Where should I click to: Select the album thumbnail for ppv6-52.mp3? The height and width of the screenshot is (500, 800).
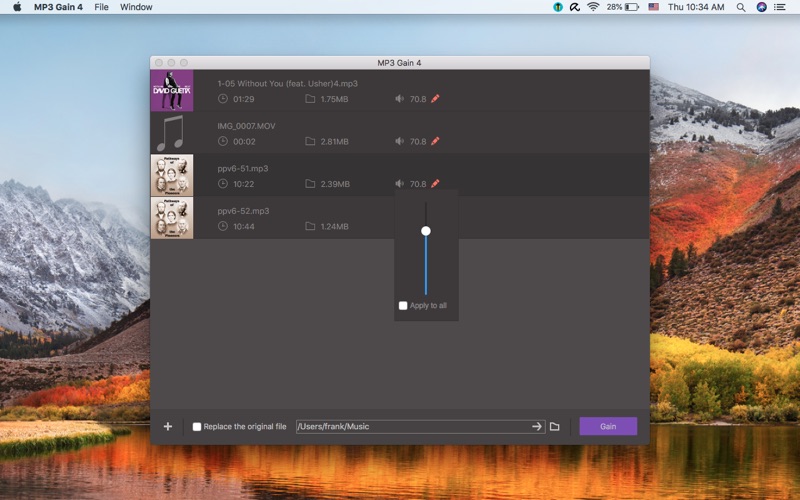pos(172,218)
